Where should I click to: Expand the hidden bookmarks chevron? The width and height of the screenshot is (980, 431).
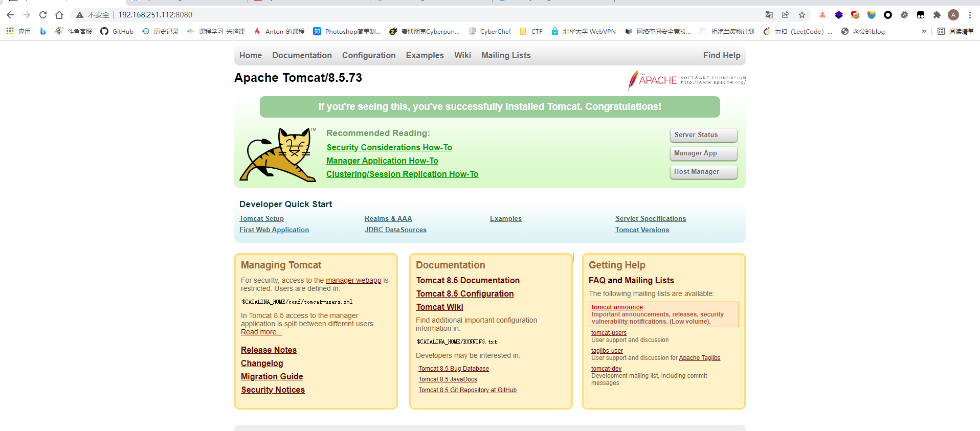924,31
